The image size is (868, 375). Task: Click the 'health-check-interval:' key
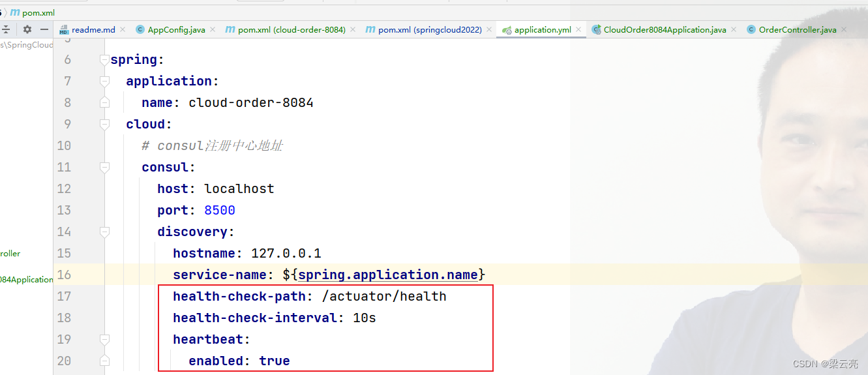259,318
